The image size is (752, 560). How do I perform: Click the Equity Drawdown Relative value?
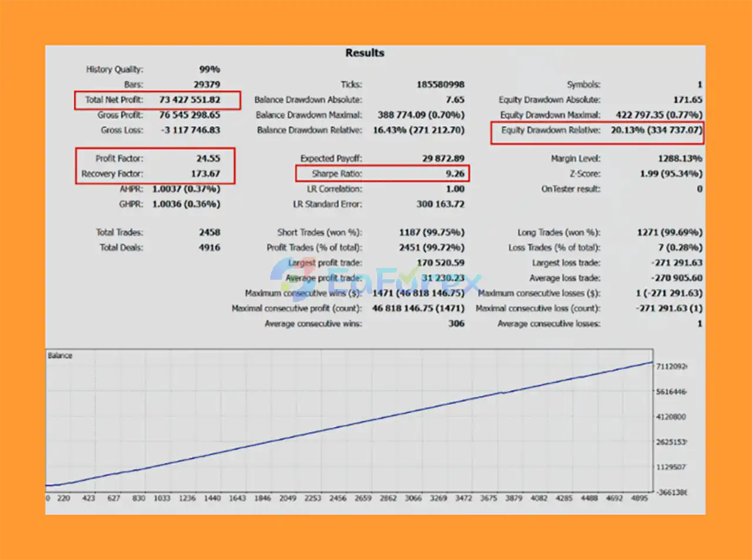(656, 130)
